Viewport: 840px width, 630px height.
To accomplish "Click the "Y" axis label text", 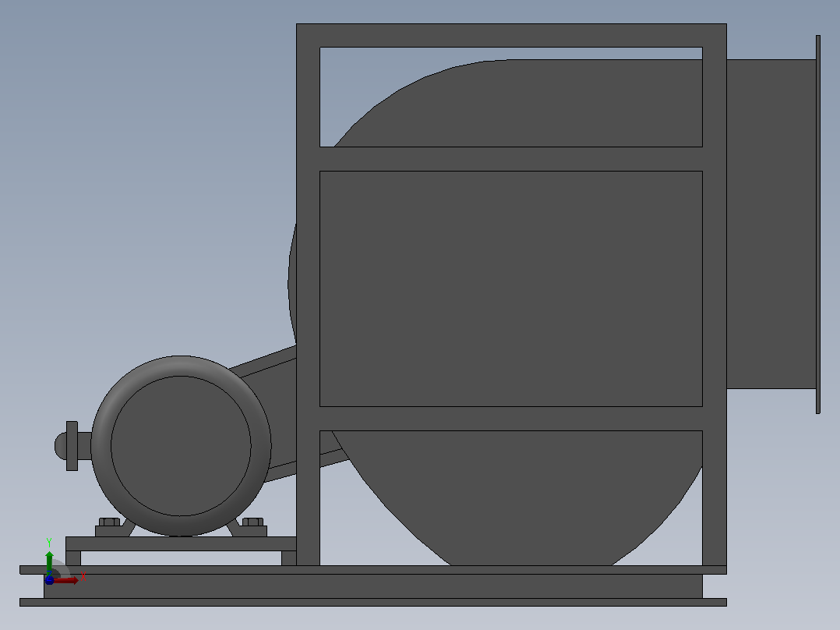I will tap(49, 543).
